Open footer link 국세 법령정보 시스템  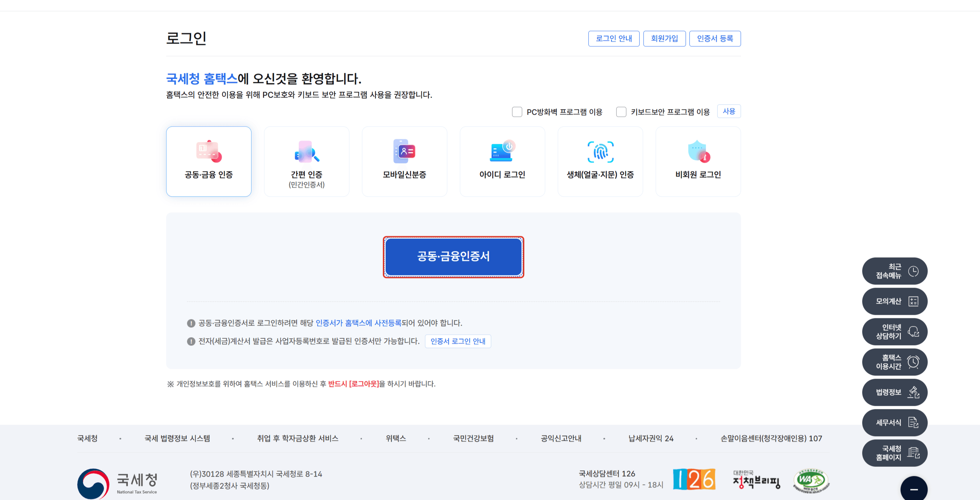pos(177,438)
